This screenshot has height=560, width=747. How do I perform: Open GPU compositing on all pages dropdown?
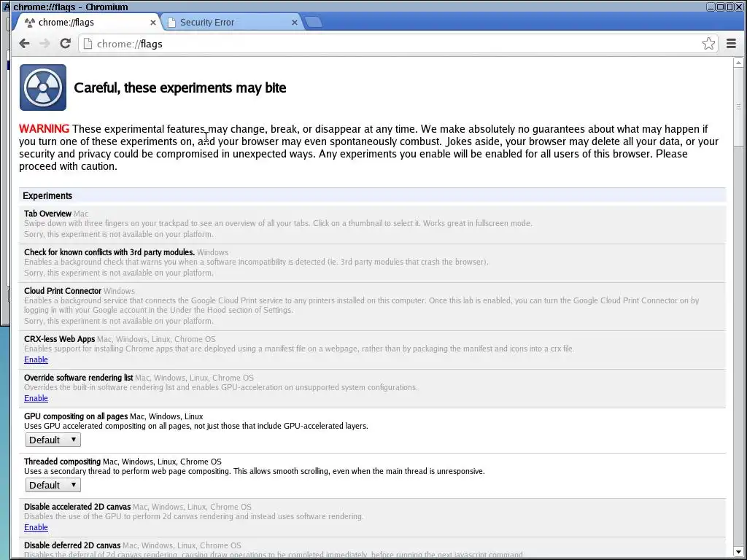coord(53,440)
